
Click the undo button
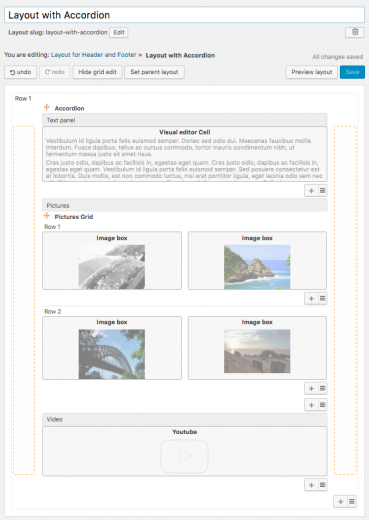[20, 72]
